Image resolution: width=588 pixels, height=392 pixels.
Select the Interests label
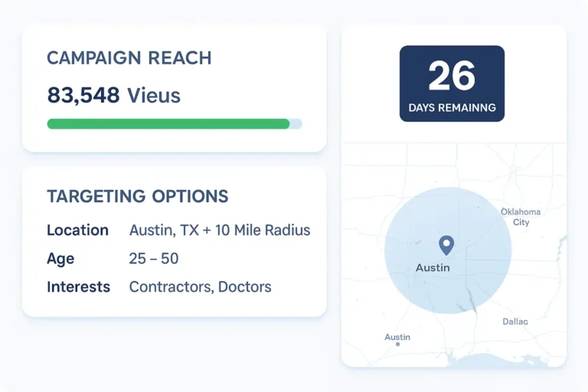(x=78, y=287)
